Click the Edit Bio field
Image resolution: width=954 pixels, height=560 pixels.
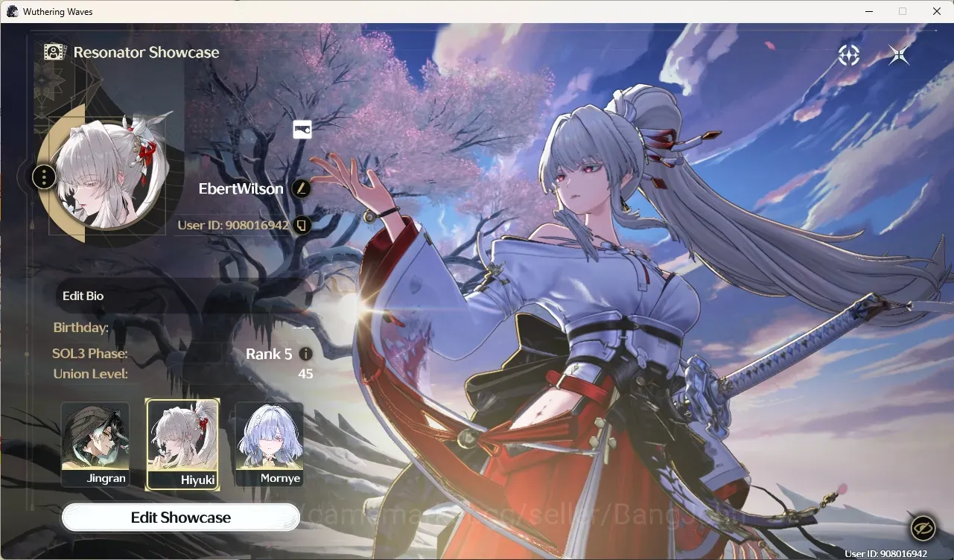pos(182,296)
